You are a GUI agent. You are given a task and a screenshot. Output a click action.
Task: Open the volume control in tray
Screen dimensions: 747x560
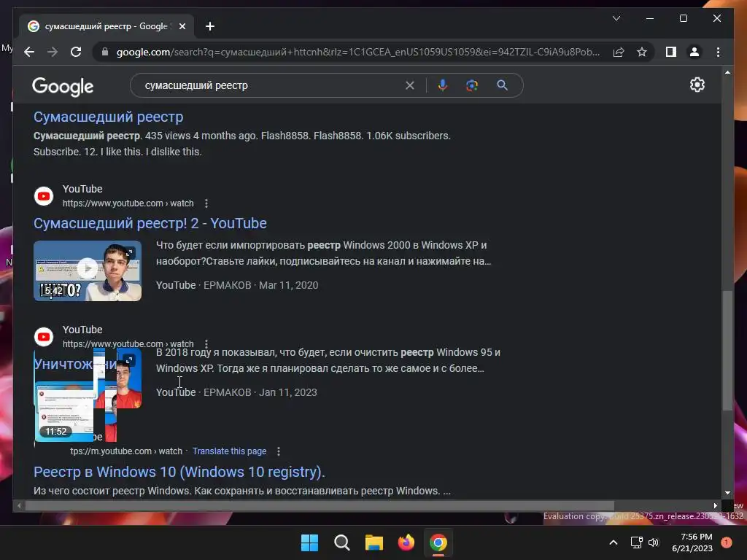[653, 542]
